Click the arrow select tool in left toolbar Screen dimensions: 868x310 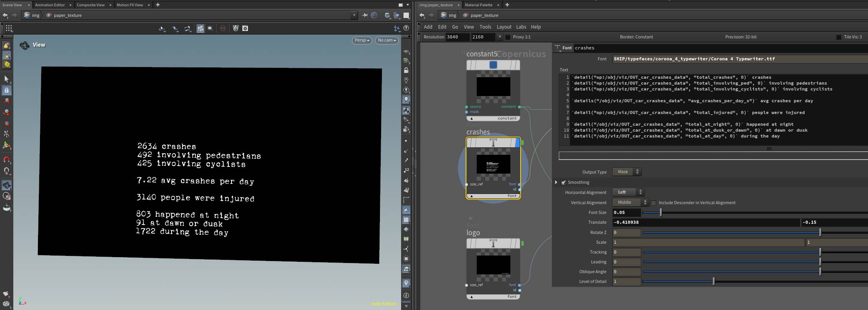coord(7,79)
